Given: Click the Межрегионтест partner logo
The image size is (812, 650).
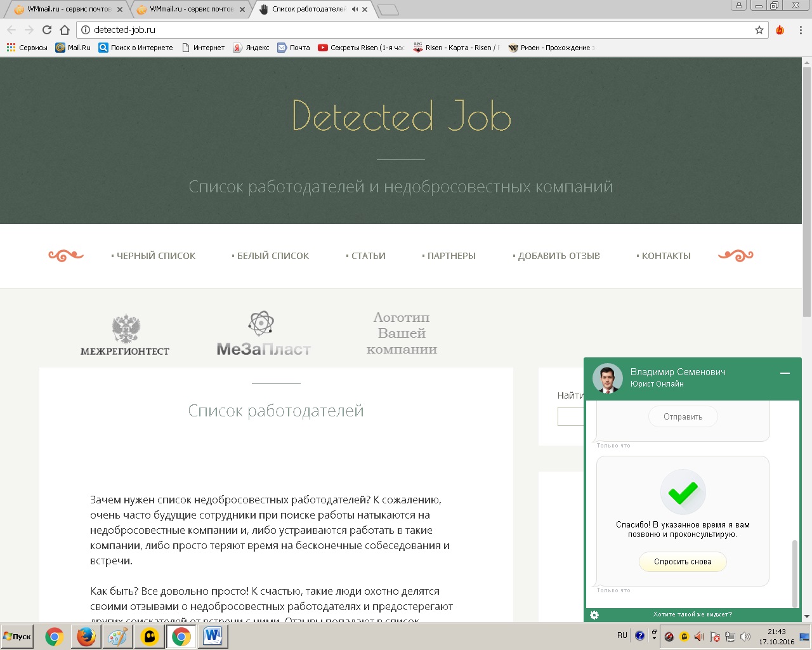Looking at the screenshot, I should click(x=125, y=334).
